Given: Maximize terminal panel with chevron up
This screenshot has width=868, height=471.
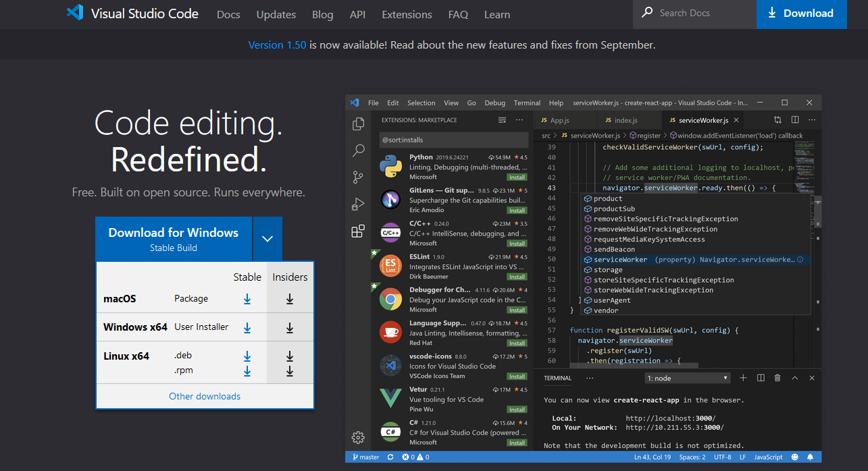Looking at the screenshot, I should (x=795, y=378).
